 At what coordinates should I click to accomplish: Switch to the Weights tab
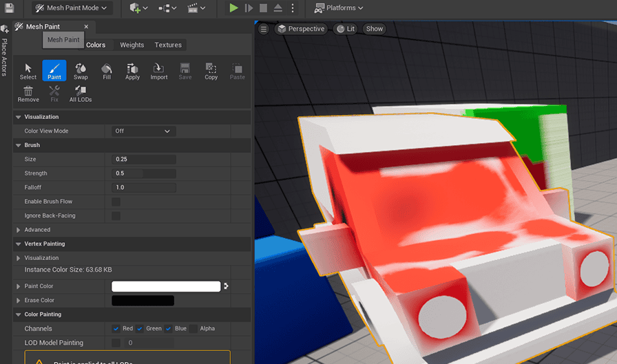tap(132, 45)
